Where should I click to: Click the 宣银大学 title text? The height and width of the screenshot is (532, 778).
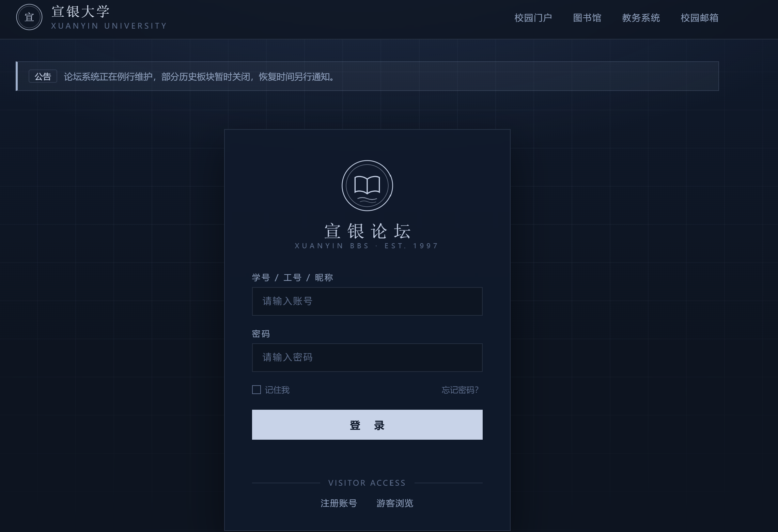click(x=81, y=12)
